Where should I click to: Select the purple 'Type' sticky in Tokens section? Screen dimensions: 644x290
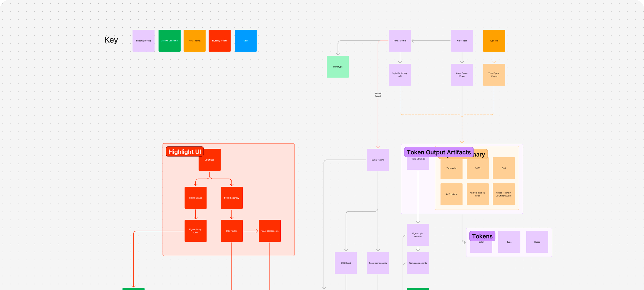pos(509,242)
